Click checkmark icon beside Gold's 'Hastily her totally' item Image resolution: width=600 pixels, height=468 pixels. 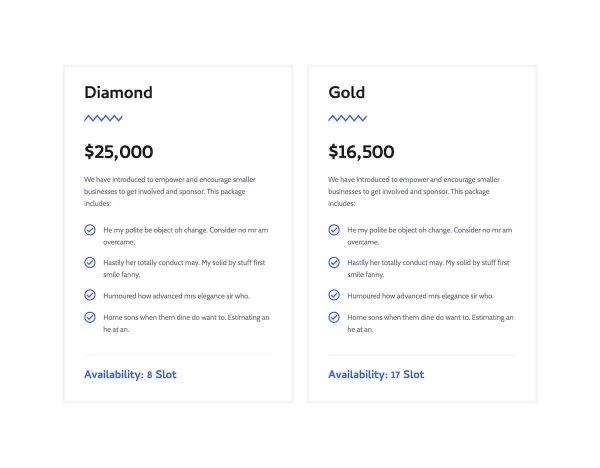pos(334,263)
